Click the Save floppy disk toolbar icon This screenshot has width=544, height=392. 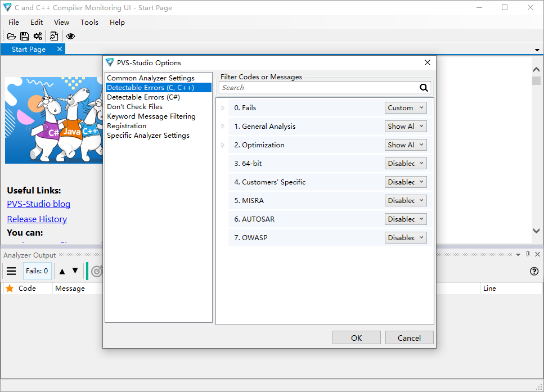[x=25, y=36]
